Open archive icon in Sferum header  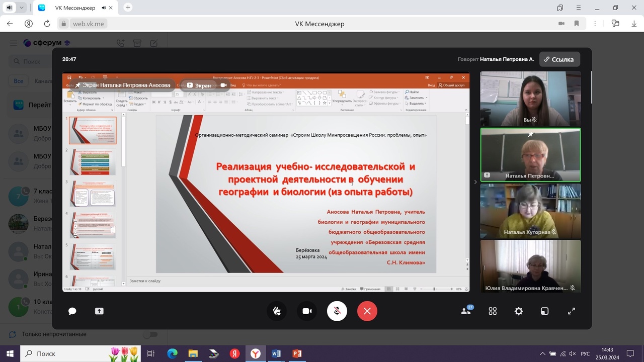point(137,43)
